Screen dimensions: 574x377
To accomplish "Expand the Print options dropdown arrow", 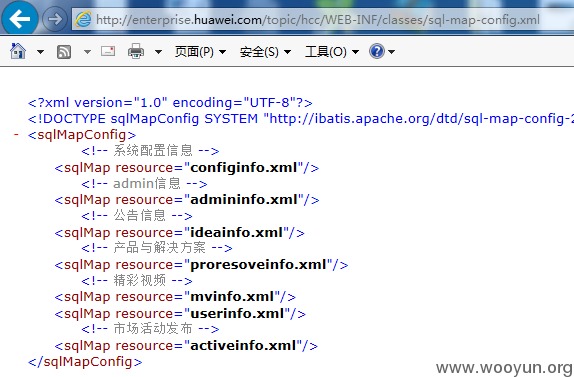I will tap(158, 52).
